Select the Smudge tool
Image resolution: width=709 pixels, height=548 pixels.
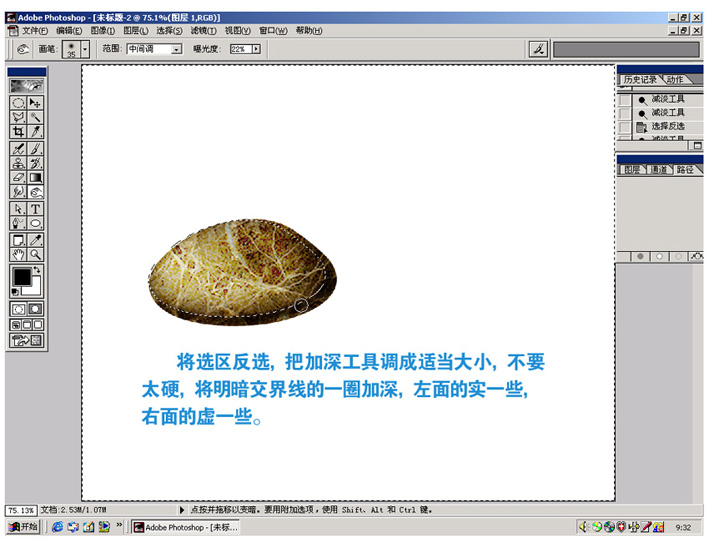pos(18,192)
